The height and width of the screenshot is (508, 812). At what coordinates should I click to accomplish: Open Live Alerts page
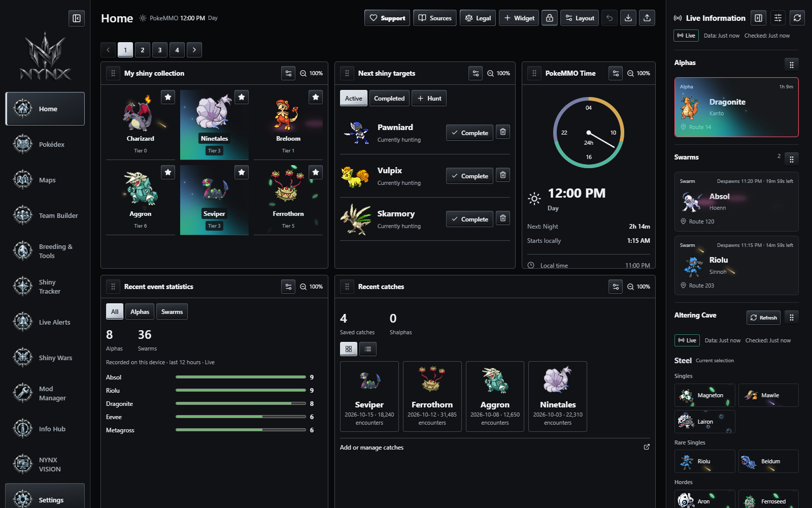45,322
